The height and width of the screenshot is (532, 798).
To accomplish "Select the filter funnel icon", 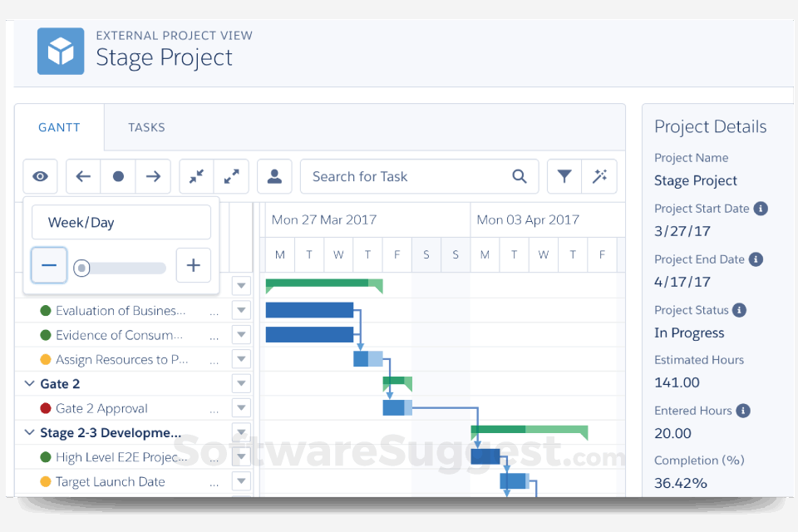I will click(564, 176).
